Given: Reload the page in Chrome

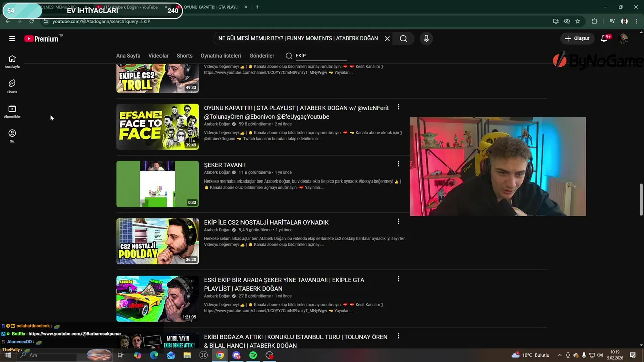Looking at the screenshot, I should (x=31, y=21).
